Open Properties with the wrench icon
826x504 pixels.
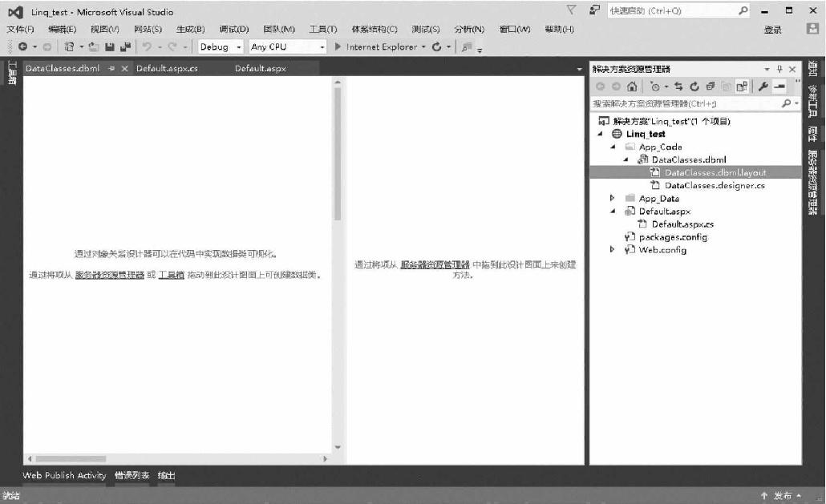[763, 87]
